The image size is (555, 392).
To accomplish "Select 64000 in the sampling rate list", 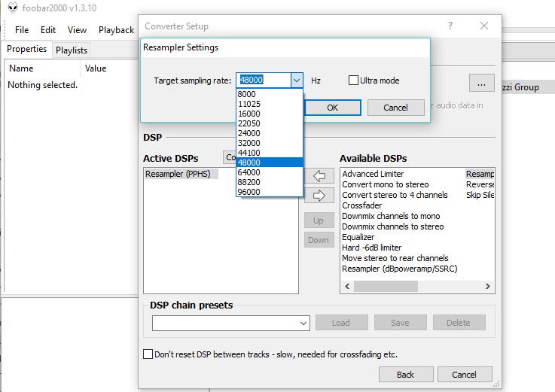I will 269,172.
